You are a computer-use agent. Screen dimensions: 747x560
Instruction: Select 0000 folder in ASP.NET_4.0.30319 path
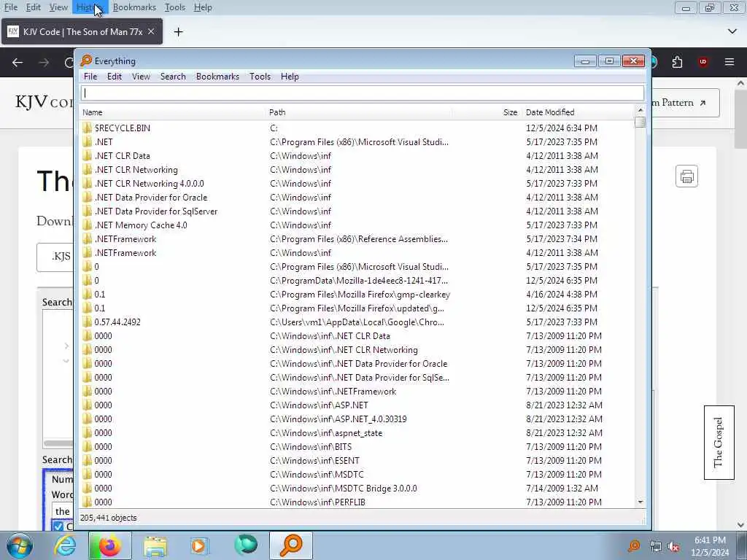357,419
